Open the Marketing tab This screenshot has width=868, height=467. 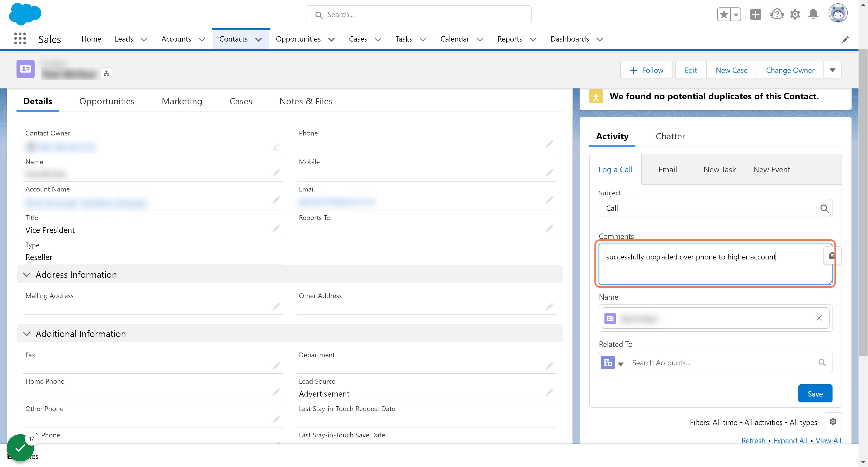point(182,101)
